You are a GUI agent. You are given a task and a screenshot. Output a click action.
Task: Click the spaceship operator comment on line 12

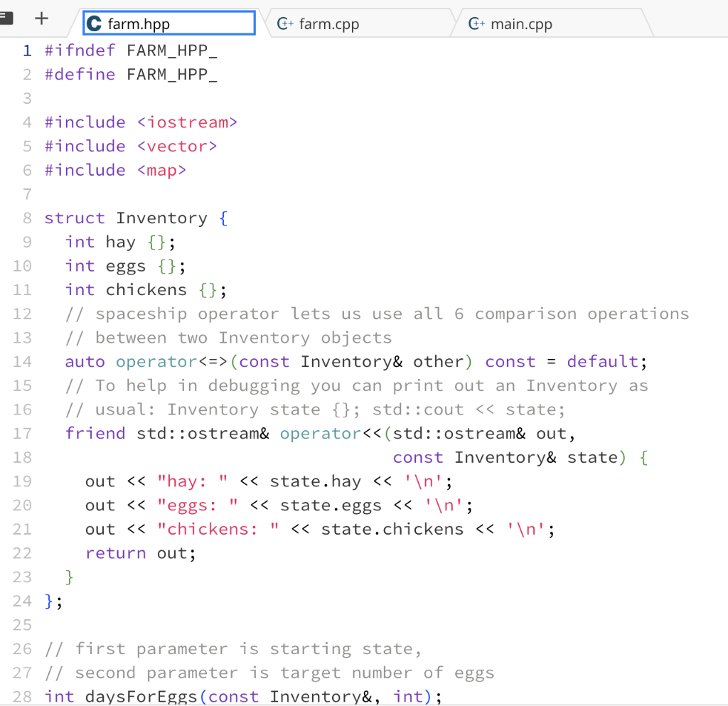coord(284,314)
